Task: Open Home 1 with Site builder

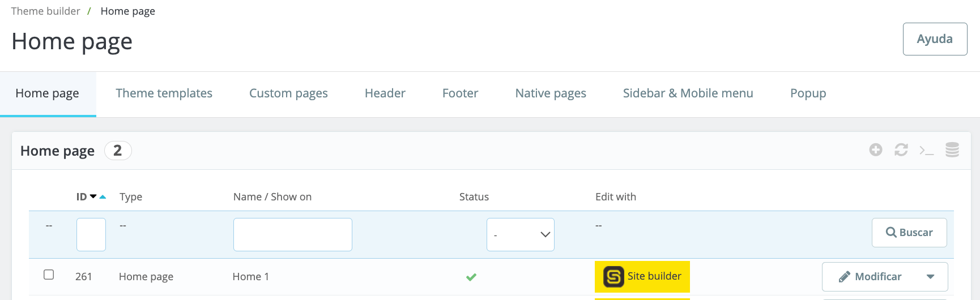Action: 642,276
